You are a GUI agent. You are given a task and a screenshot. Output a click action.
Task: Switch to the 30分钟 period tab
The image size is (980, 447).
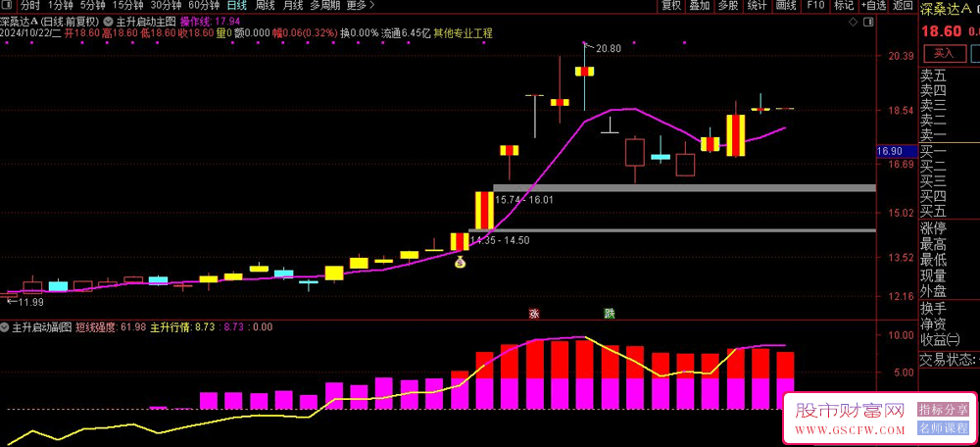[x=166, y=6]
